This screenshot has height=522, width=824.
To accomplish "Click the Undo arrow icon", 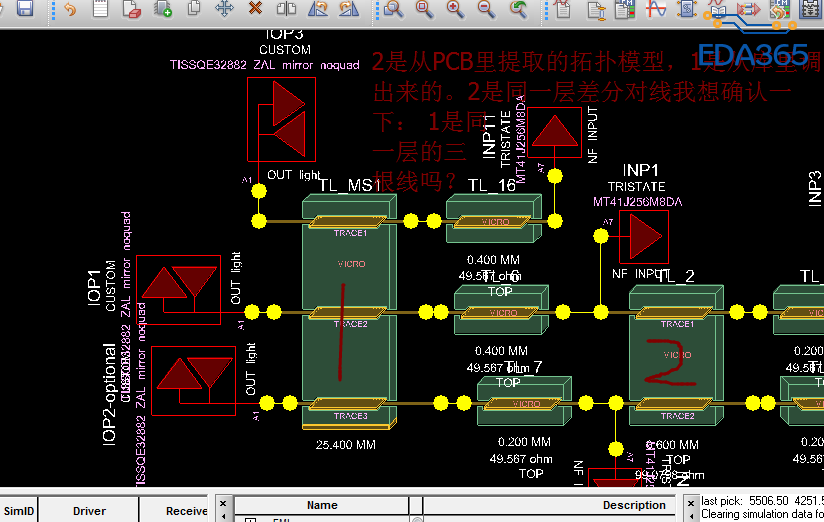I will (x=70, y=9).
